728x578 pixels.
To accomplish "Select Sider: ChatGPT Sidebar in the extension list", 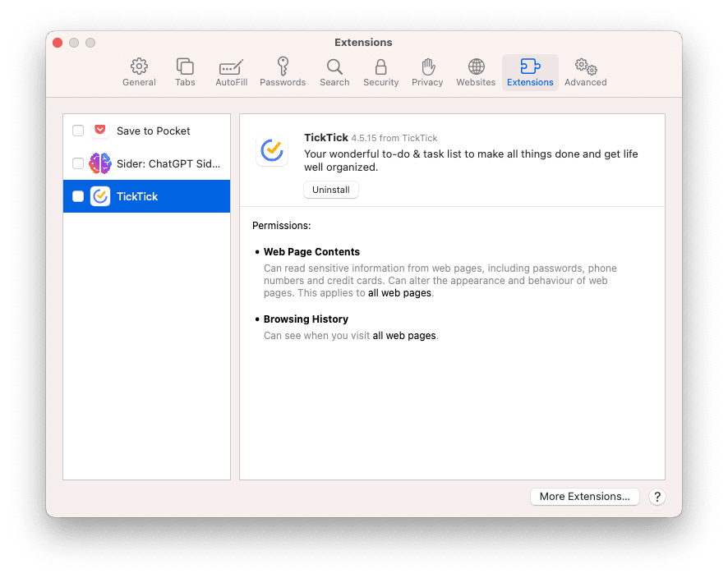I will coord(146,163).
